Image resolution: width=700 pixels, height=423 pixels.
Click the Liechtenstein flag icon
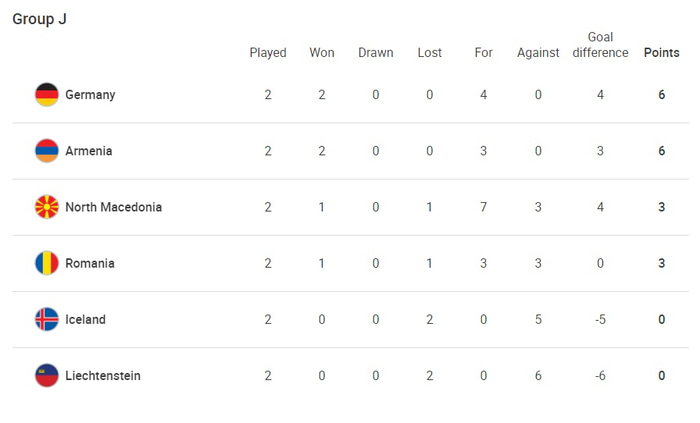tap(46, 376)
